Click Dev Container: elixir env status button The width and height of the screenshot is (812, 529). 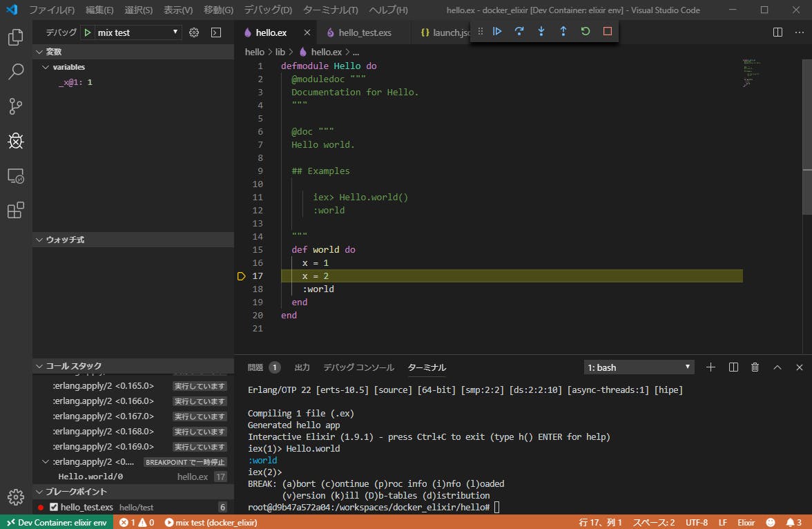tap(56, 523)
